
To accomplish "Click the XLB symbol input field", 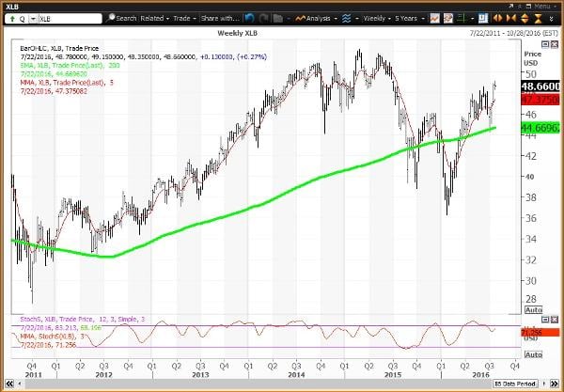I will (70, 19).
